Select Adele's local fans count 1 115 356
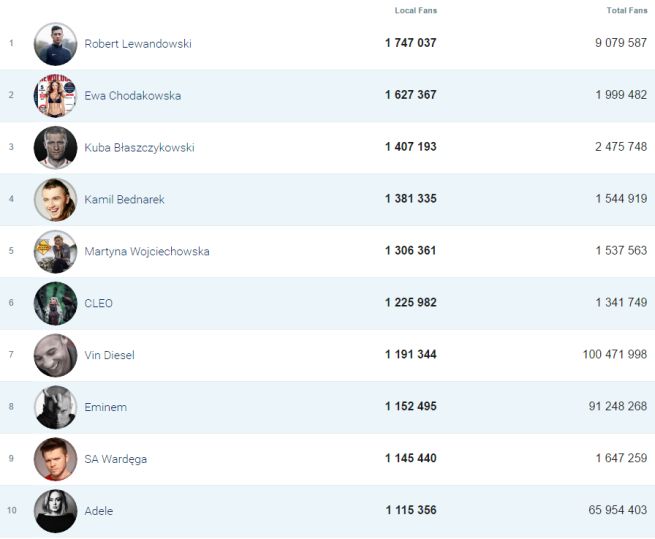The width and height of the screenshot is (655, 539). click(410, 511)
